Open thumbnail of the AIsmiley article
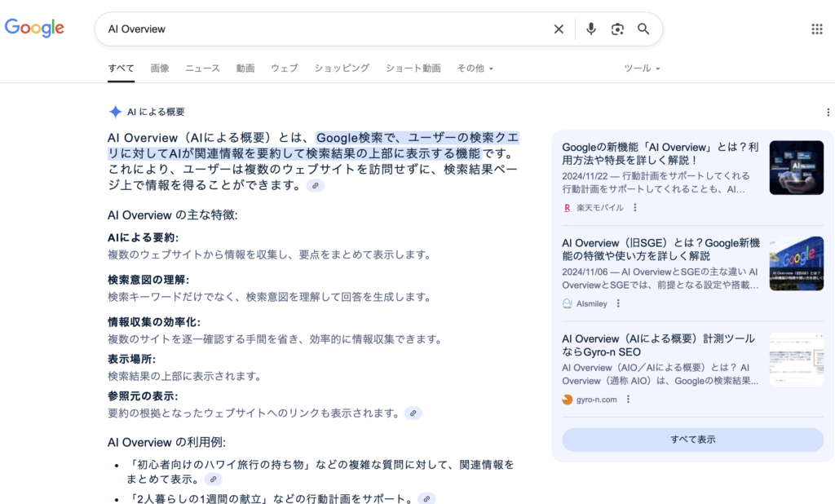This screenshot has height=504, width=835. 797,263
